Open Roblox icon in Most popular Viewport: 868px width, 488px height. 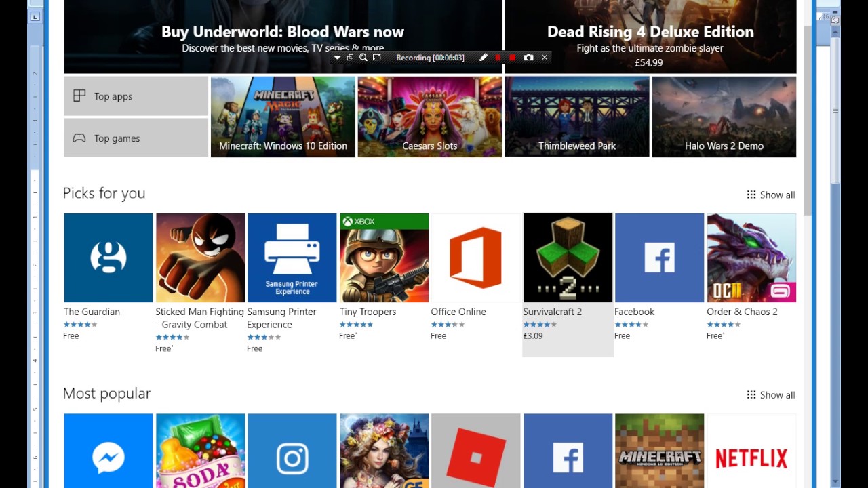click(x=476, y=451)
